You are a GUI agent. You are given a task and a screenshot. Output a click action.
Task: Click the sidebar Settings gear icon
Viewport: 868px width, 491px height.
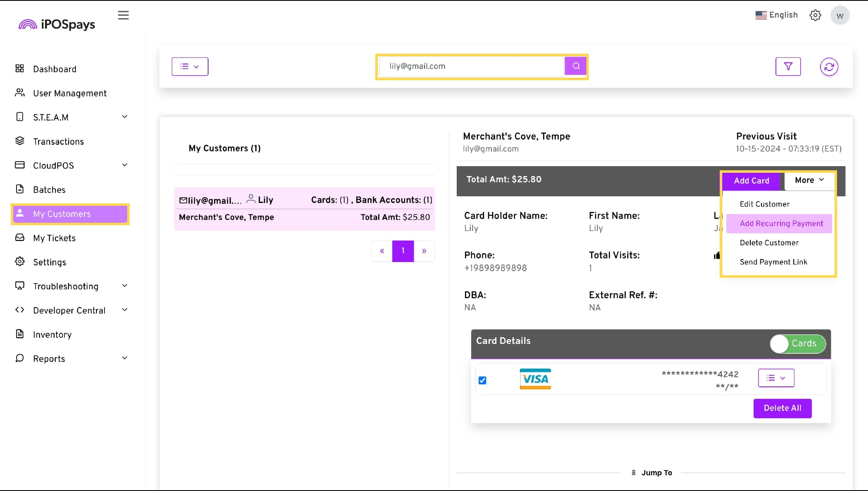coord(19,262)
